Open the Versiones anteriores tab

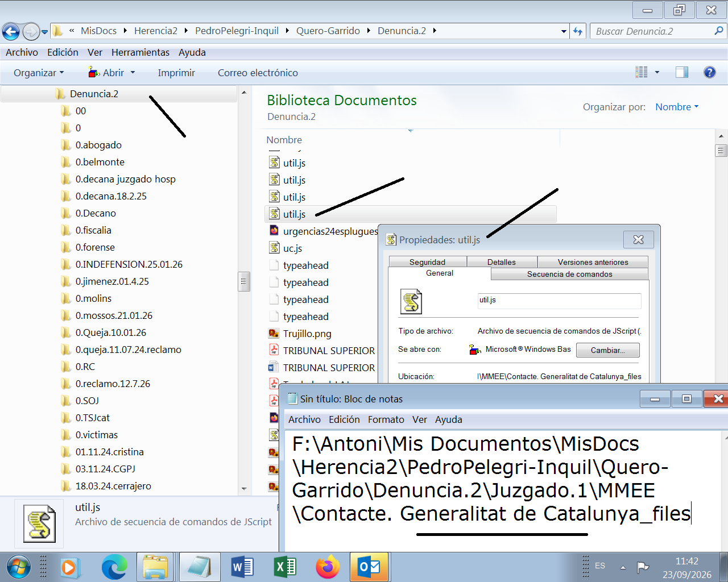pyautogui.click(x=593, y=262)
